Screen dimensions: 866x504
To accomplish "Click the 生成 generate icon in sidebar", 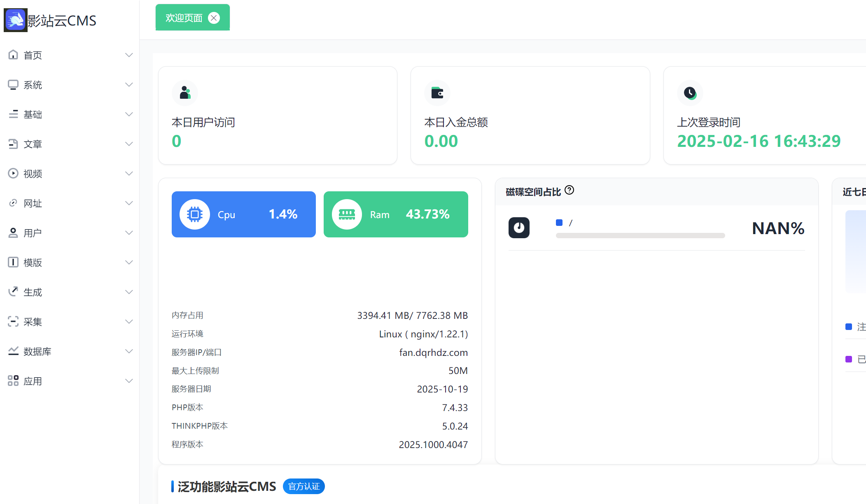I will click(14, 292).
